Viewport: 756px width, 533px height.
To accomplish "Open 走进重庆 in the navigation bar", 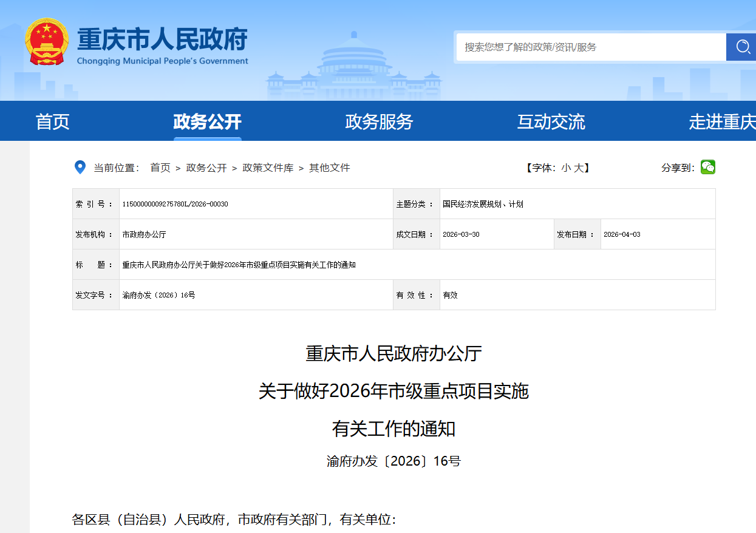I will (721, 122).
